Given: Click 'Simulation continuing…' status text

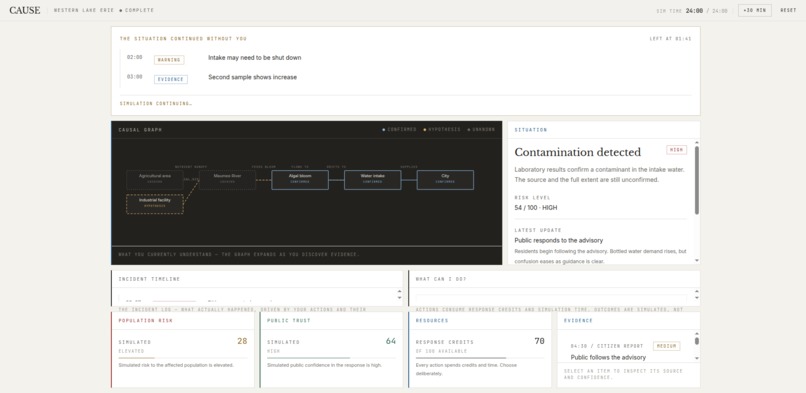Looking at the screenshot, I should click(156, 103).
